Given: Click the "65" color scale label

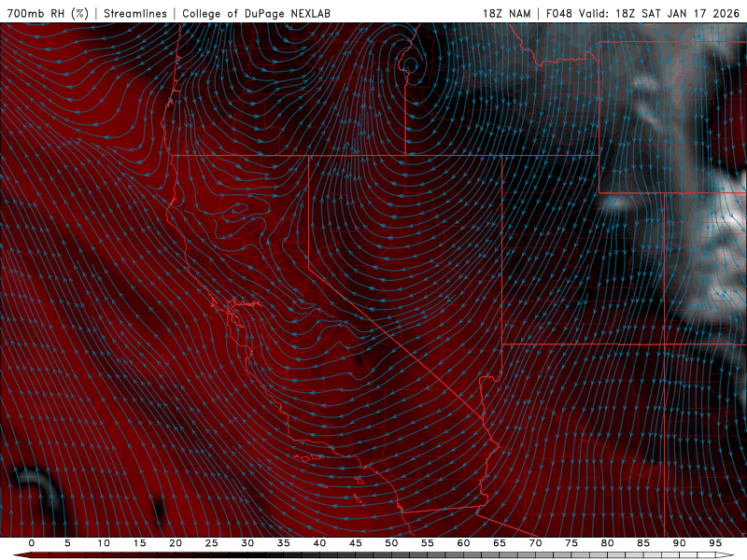Looking at the screenshot, I should pyautogui.click(x=500, y=543).
